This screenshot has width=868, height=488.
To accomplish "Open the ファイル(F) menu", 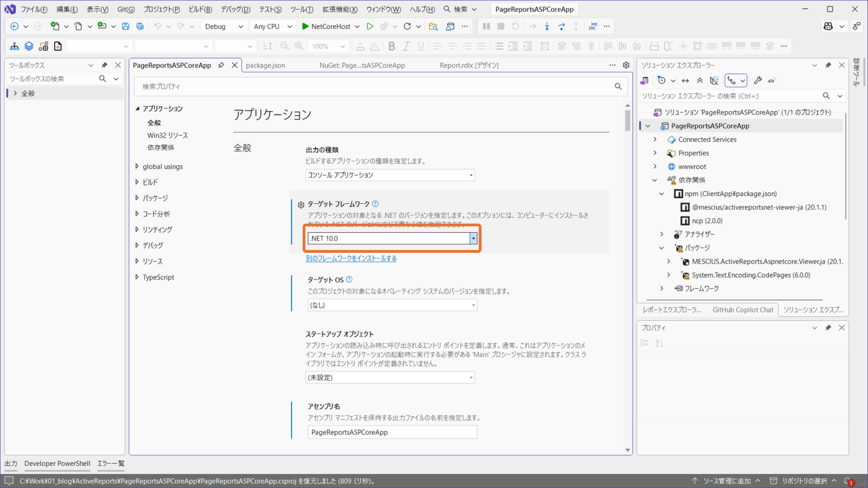I will [34, 9].
